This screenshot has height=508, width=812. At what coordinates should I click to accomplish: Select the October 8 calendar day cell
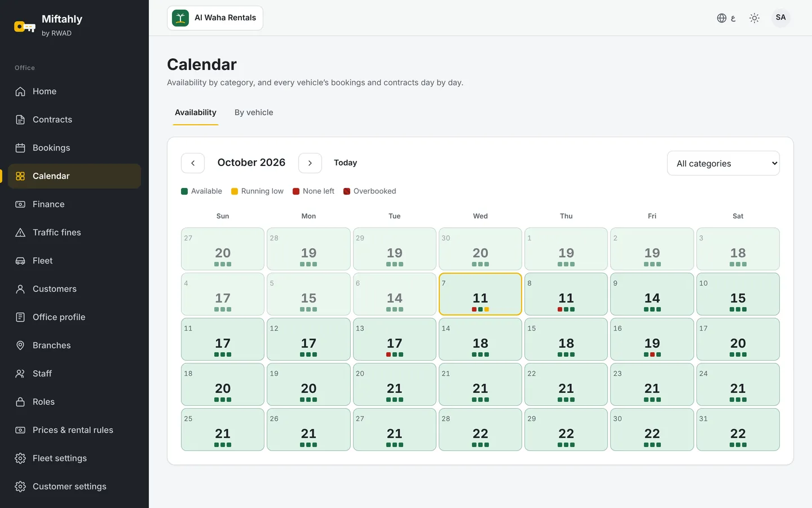tap(566, 294)
